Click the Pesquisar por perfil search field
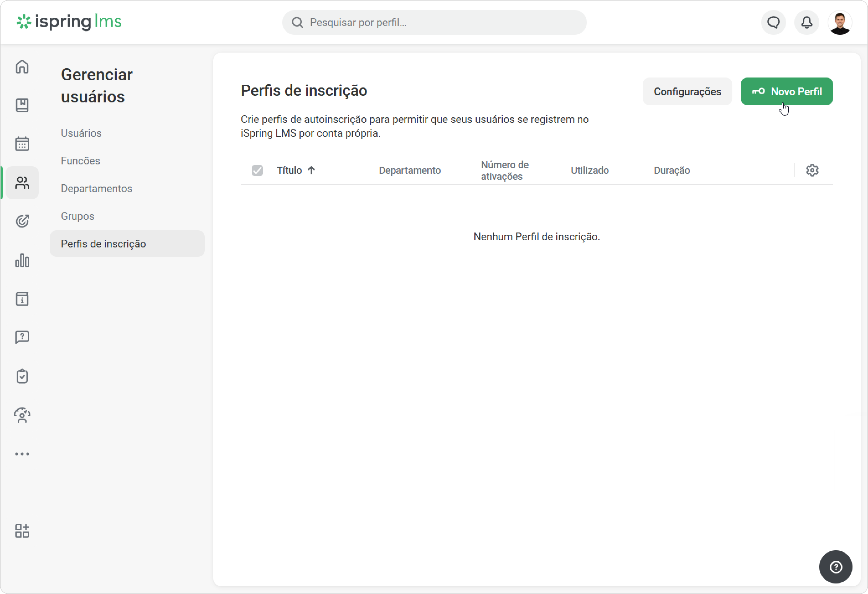Screen dimensions: 868x594 click(434, 22)
